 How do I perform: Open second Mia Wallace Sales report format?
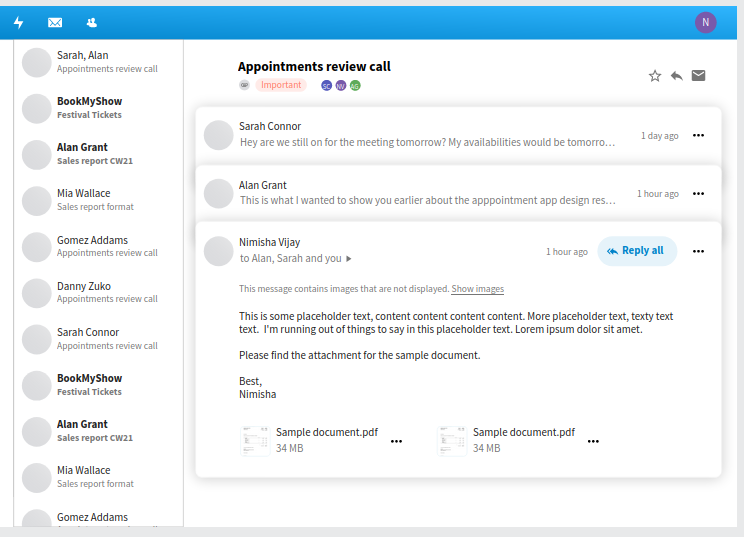(99, 477)
